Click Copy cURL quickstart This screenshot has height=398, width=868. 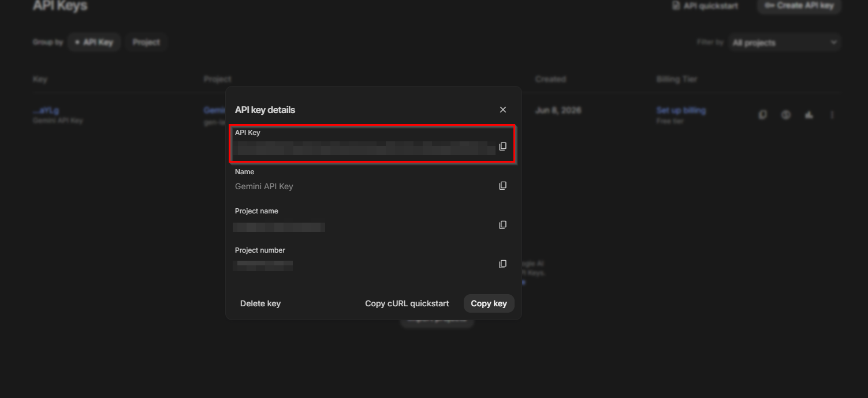407,303
